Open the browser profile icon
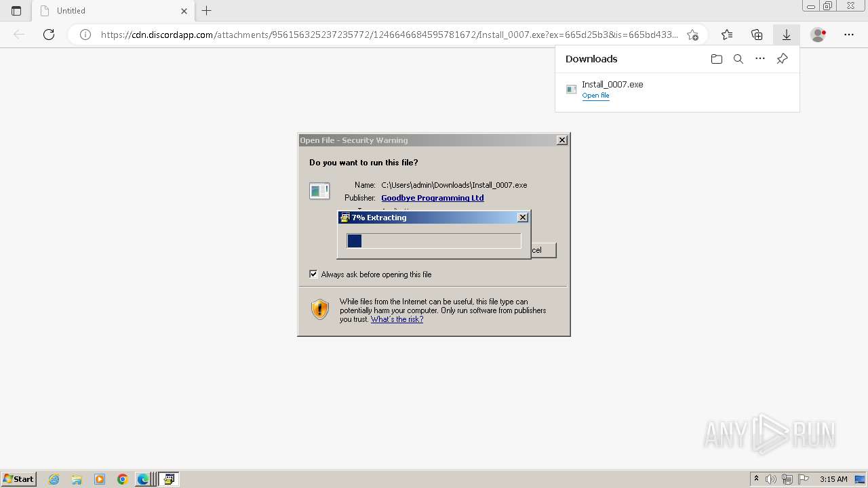This screenshot has height=488, width=868. [818, 35]
